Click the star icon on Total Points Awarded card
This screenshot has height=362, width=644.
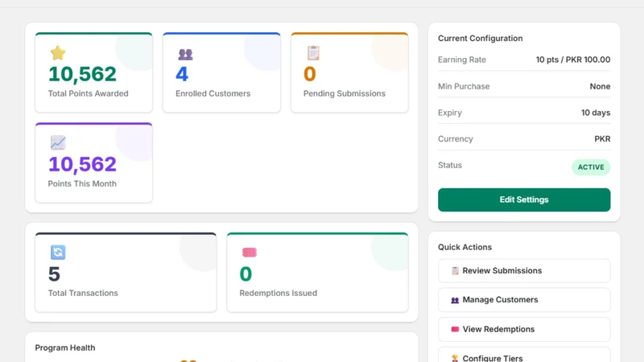click(x=58, y=53)
